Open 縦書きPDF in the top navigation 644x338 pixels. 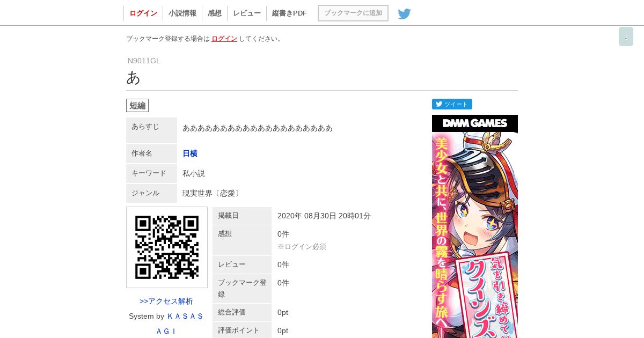(x=289, y=13)
